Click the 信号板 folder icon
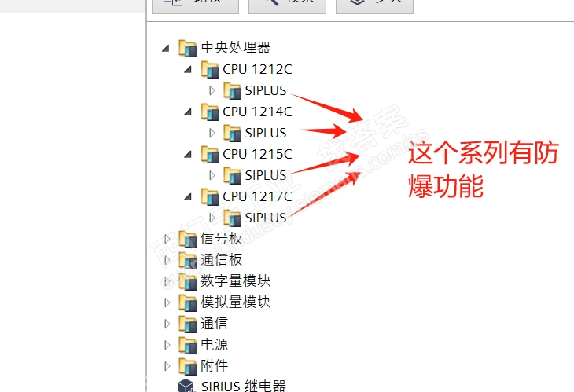The width and height of the screenshot is (574, 392). click(187, 239)
